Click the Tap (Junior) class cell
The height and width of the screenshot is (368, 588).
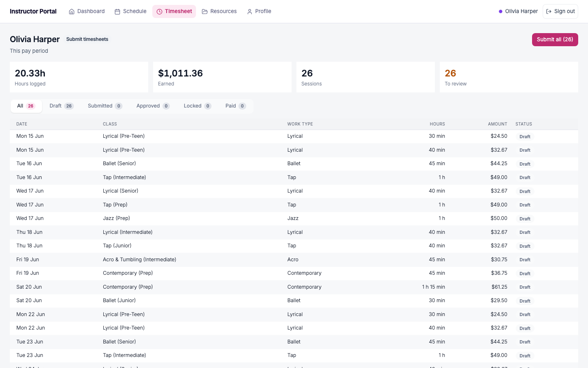[x=117, y=246]
